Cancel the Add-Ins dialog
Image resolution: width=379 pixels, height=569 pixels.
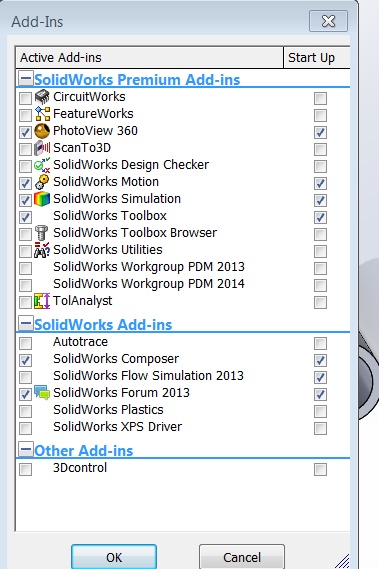point(242,557)
